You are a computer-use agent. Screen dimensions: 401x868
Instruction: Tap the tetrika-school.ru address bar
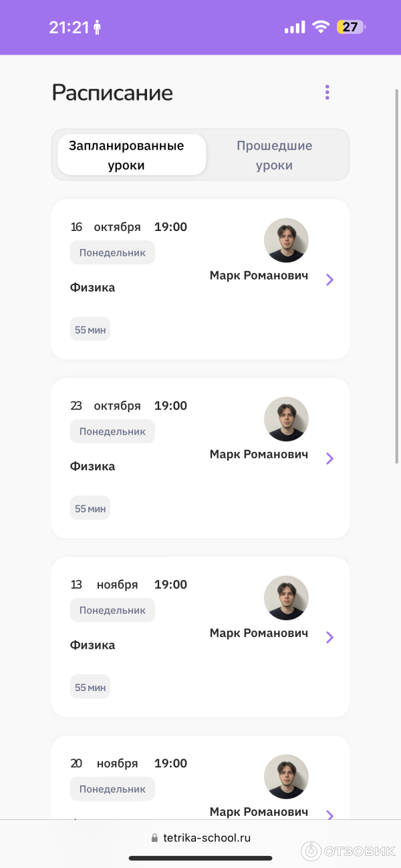[x=207, y=838]
